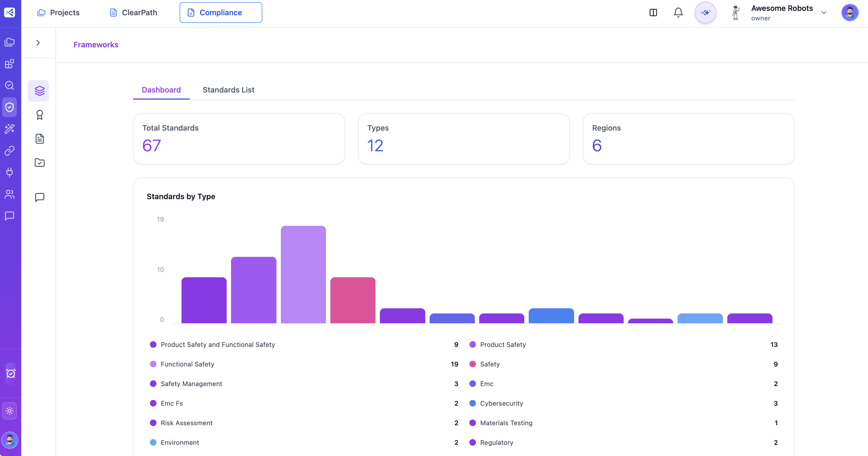Viewport: 868px width, 456px height.
Task: Toggle the chat bubble icon in the sidebar
Action: pos(10,216)
